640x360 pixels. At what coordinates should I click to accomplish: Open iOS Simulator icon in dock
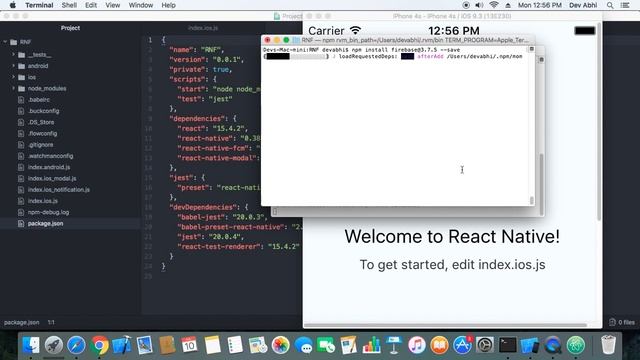[530, 345]
